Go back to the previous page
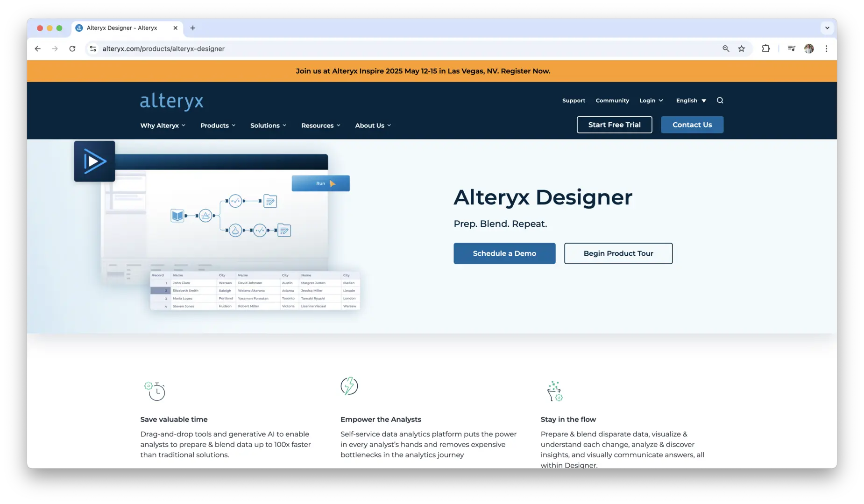864x504 pixels. [38, 49]
